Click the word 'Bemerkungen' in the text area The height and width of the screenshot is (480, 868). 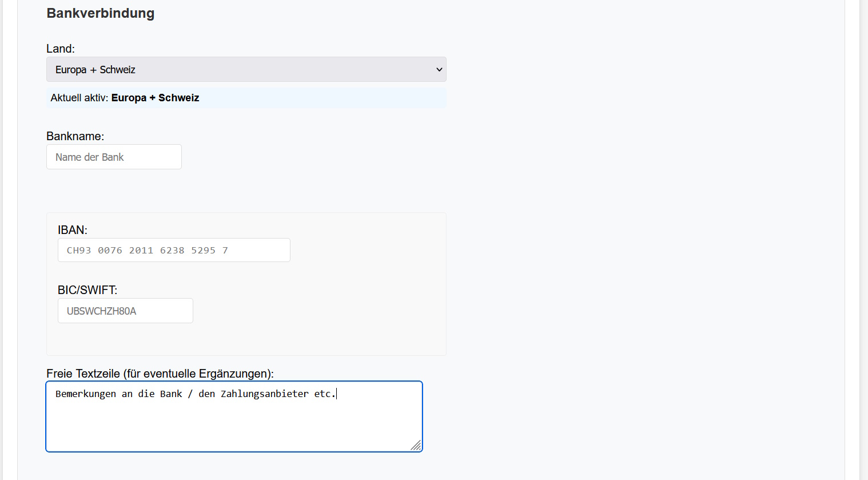coord(86,394)
